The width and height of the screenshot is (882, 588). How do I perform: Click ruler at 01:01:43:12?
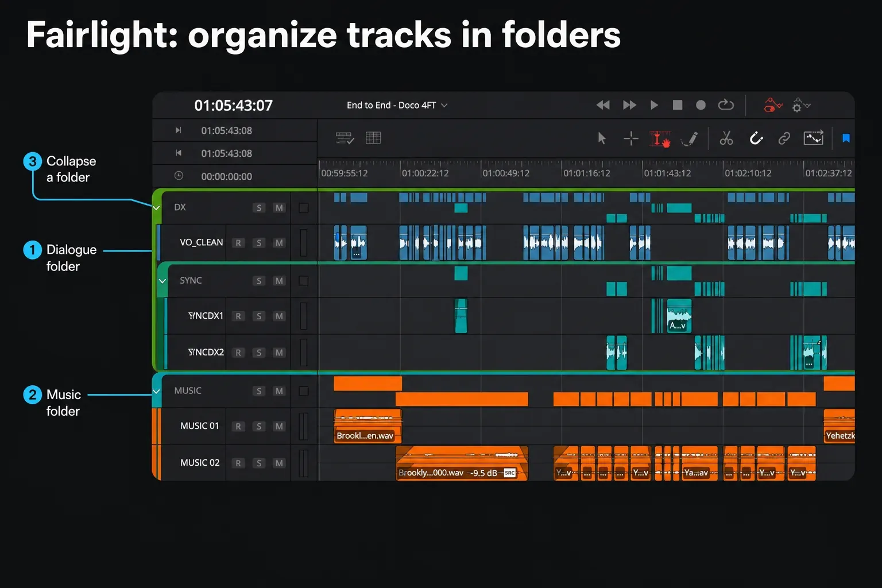pos(667,173)
